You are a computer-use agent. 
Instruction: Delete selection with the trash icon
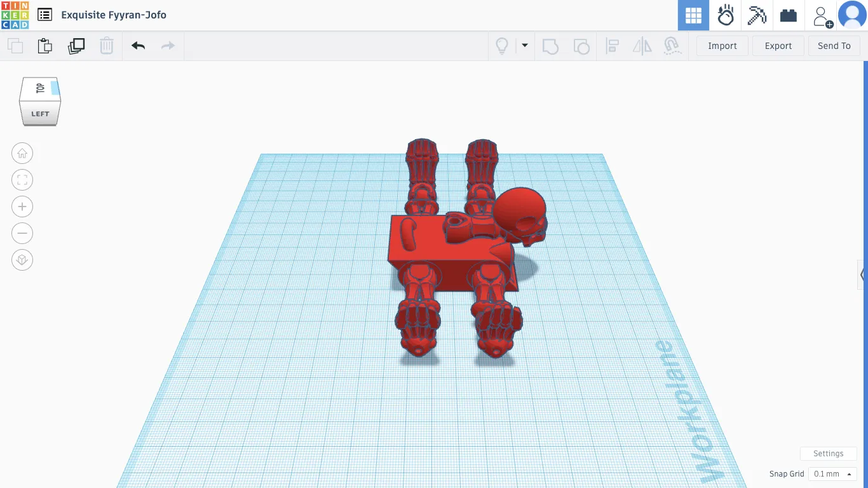click(x=107, y=46)
